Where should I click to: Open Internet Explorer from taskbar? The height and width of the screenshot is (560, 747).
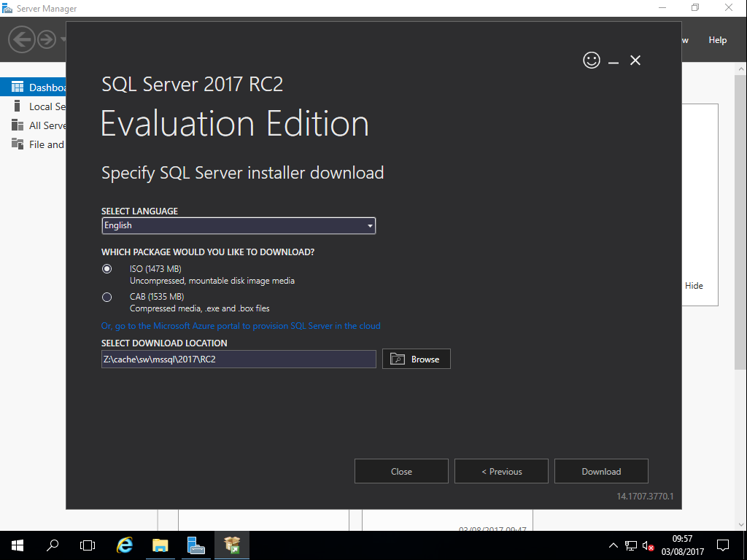pos(125,545)
